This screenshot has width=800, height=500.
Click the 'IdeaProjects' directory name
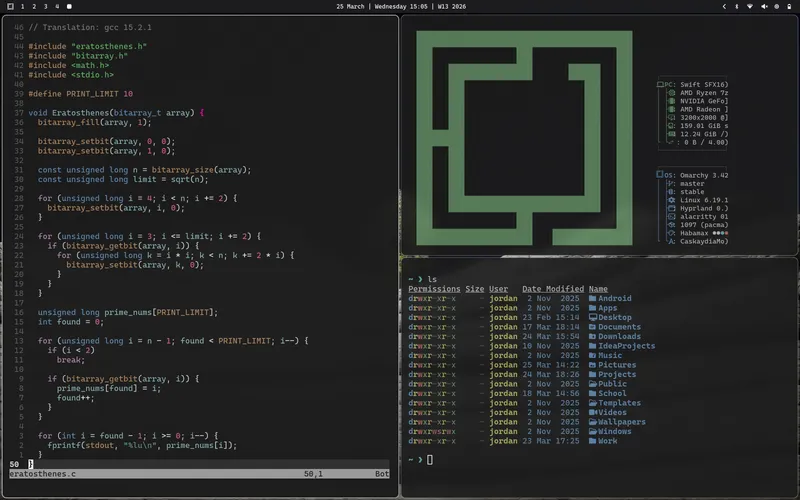(x=627, y=346)
